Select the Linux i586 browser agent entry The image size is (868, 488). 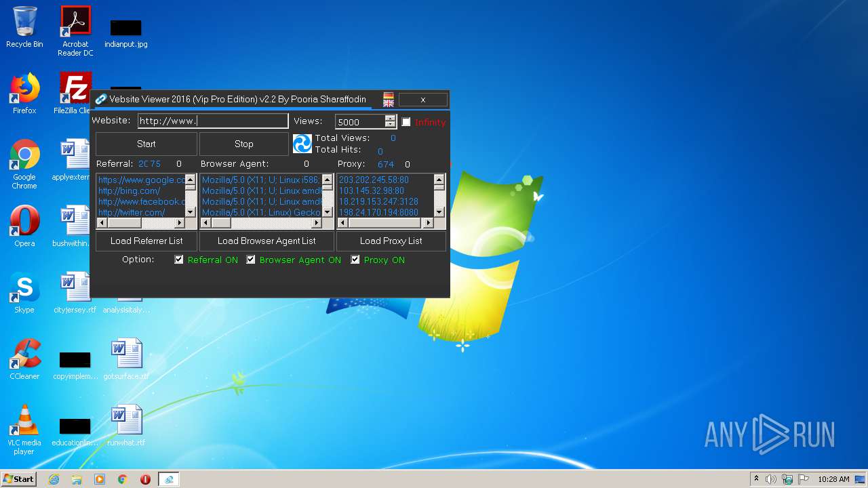(x=260, y=180)
